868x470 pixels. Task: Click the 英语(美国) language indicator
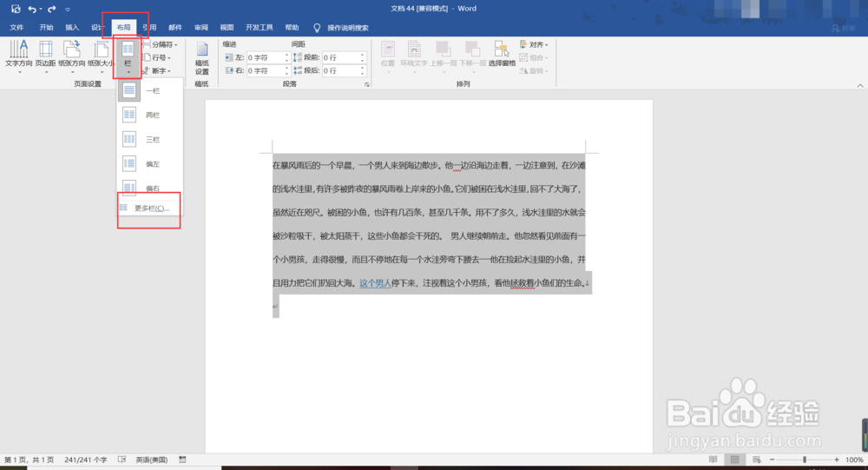pyautogui.click(x=151, y=460)
